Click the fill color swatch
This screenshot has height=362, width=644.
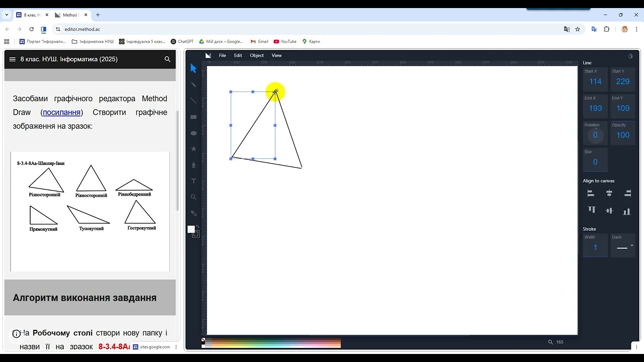(x=191, y=229)
